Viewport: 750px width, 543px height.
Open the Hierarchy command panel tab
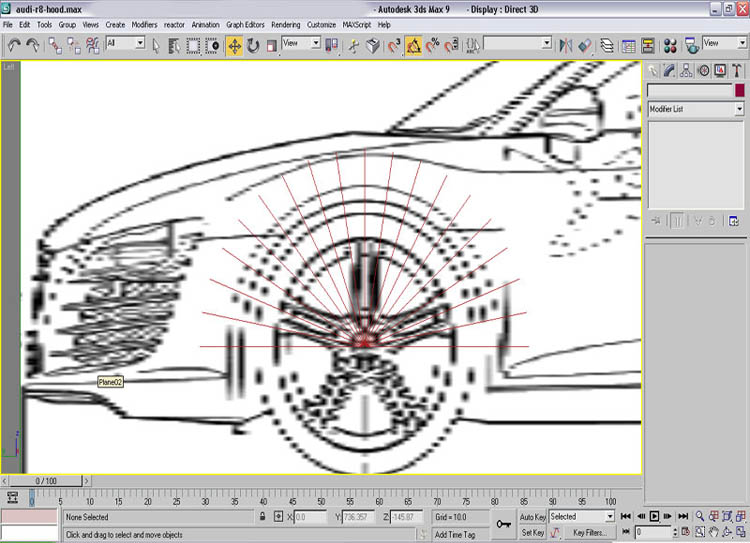687,70
